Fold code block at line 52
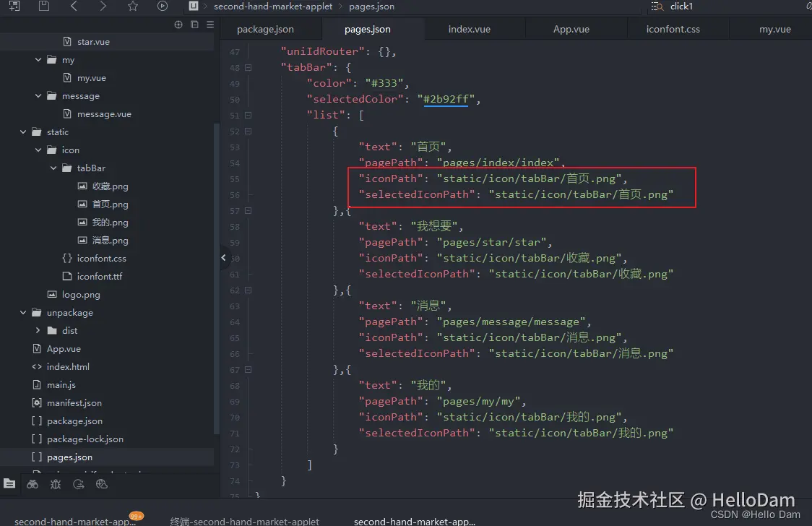The height and width of the screenshot is (526, 812). pyautogui.click(x=248, y=131)
